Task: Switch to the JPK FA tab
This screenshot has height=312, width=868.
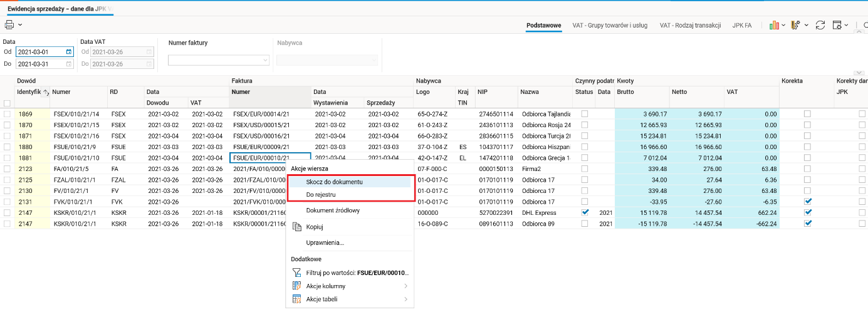Action: 741,26
